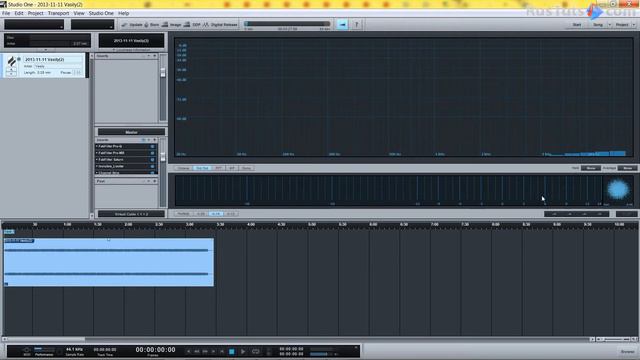This screenshot has width=640, height=360.
Task: Open the Average dropdown in analyzer
Action: pos(627,168)
